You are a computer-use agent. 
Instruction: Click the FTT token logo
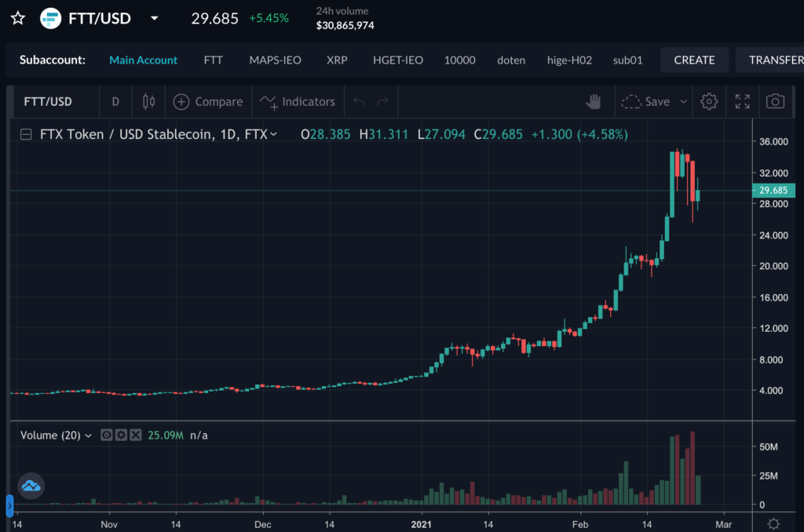51,19
